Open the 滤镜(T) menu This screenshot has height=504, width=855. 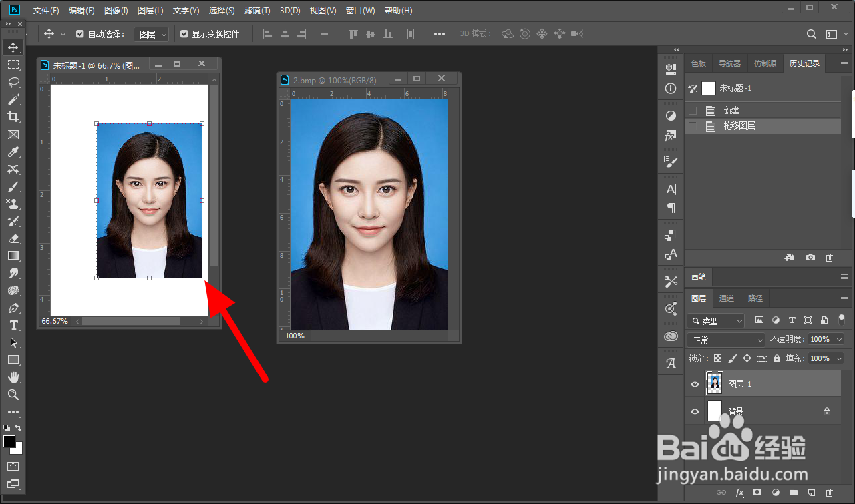click(x=257, y=11)
